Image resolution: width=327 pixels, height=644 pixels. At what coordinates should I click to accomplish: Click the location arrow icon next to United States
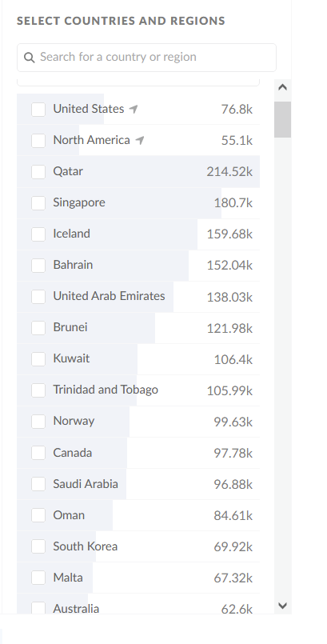[134, 109]
